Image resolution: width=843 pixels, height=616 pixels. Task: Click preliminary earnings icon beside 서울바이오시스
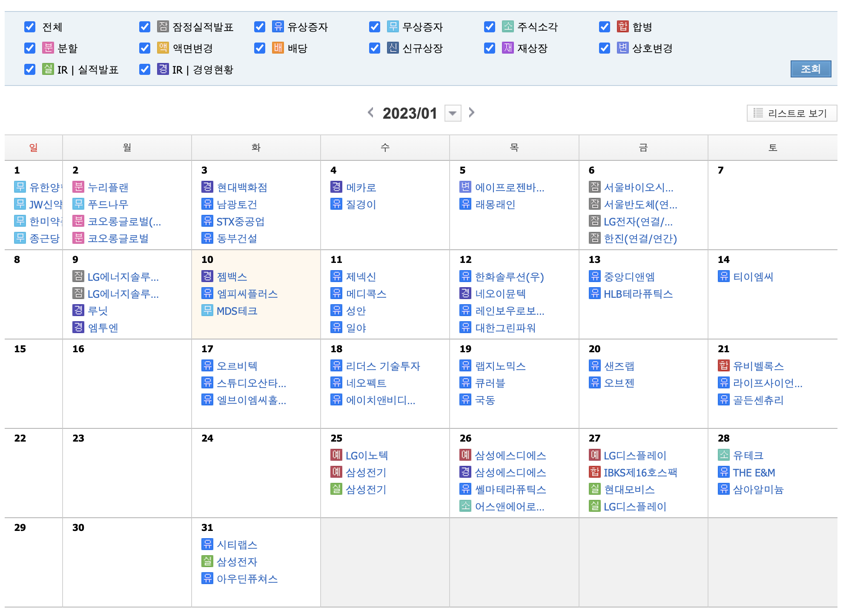pos(594,187)
